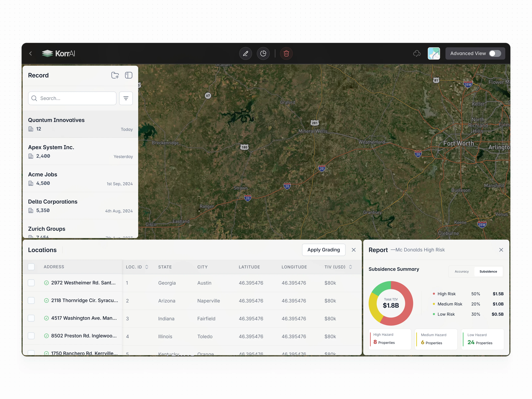Sort by LOC. ID column arrows
The width and height of the screenshot is (532, 399).
pyautogui.click(x=147, y=267)
